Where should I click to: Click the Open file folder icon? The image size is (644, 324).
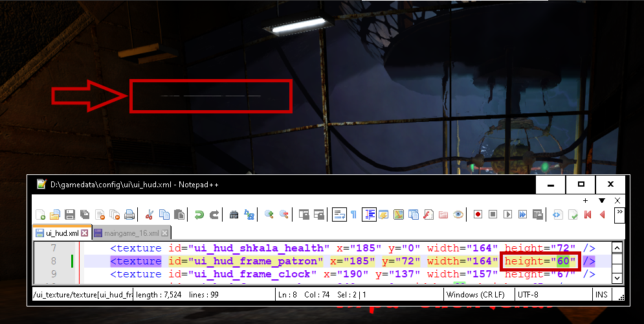55,214
